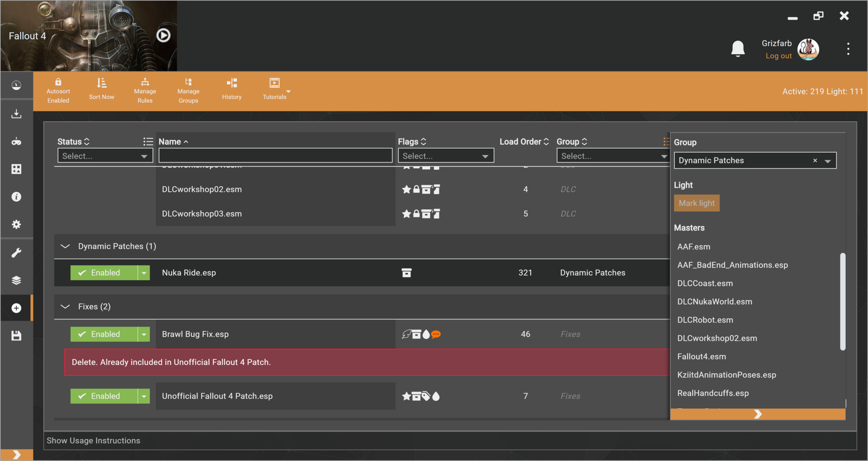Screen dimensions: 868x461
Task: Click the star flag on Unofficial Fallout 4 Patch.esp
Action: pyautogui.click(x=406, y=396)
